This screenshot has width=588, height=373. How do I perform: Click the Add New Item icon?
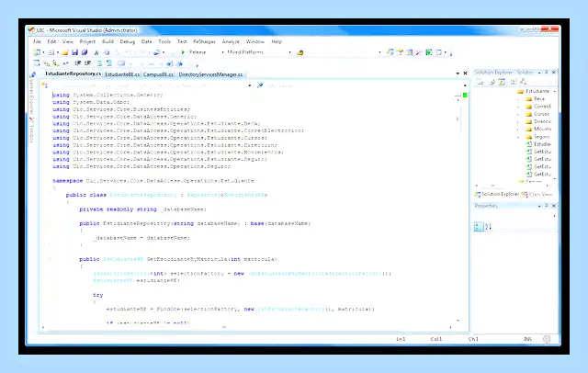[x=51, y=52]
